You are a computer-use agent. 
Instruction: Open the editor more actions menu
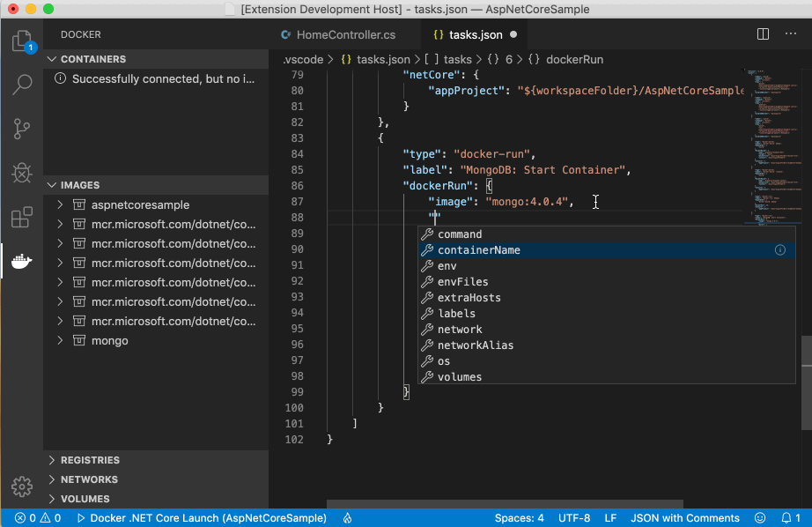pyautogui.click(x=791, y=34)
